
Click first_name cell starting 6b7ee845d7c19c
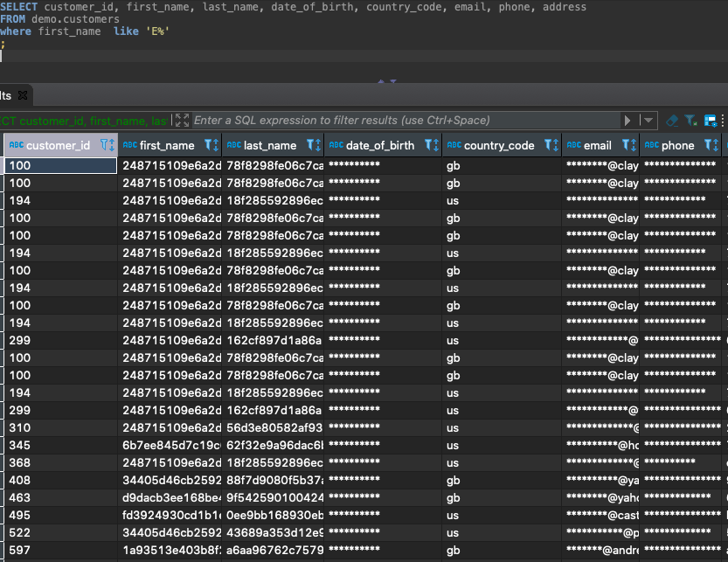pyautogui.click(x=170, y=446)
